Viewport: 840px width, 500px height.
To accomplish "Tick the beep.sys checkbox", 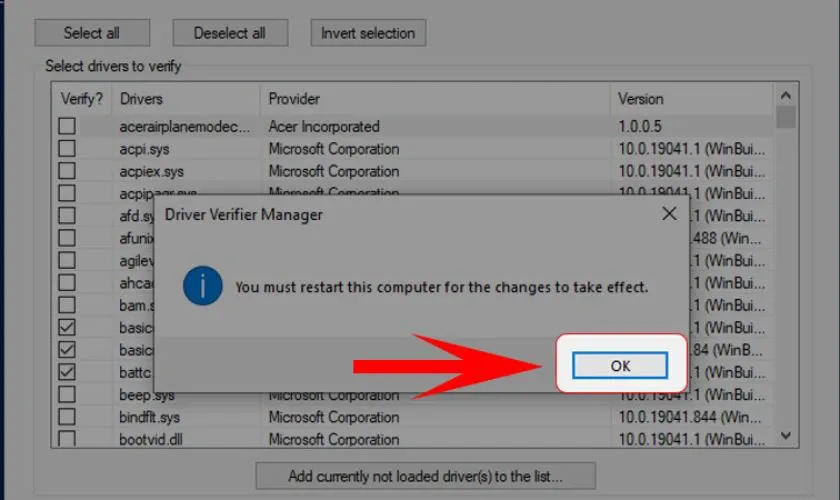I will click(x=67, y=394).
